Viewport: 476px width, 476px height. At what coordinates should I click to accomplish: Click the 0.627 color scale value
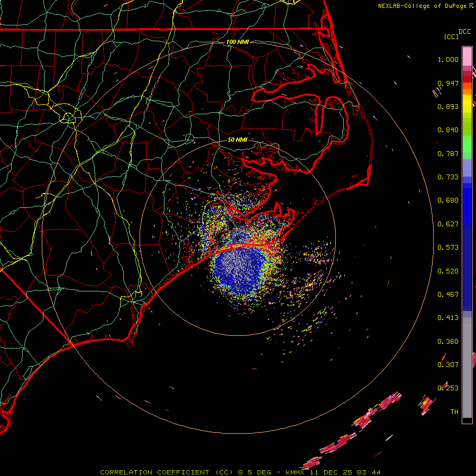448,224
